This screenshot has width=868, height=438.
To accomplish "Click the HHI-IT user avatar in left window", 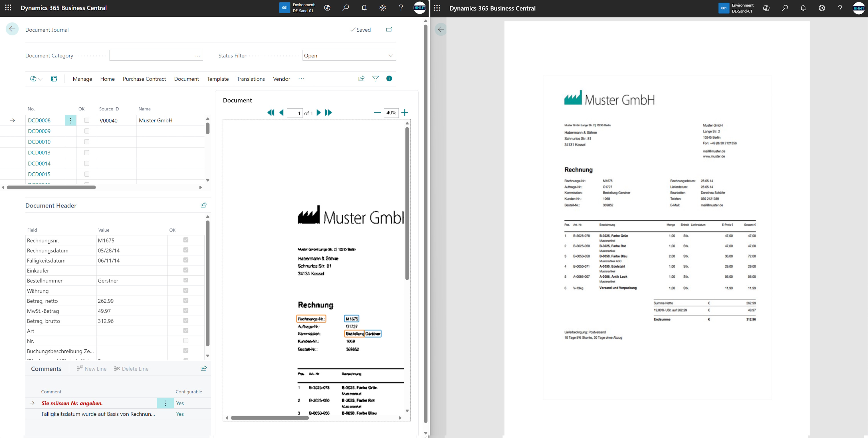I will (419, 8).
